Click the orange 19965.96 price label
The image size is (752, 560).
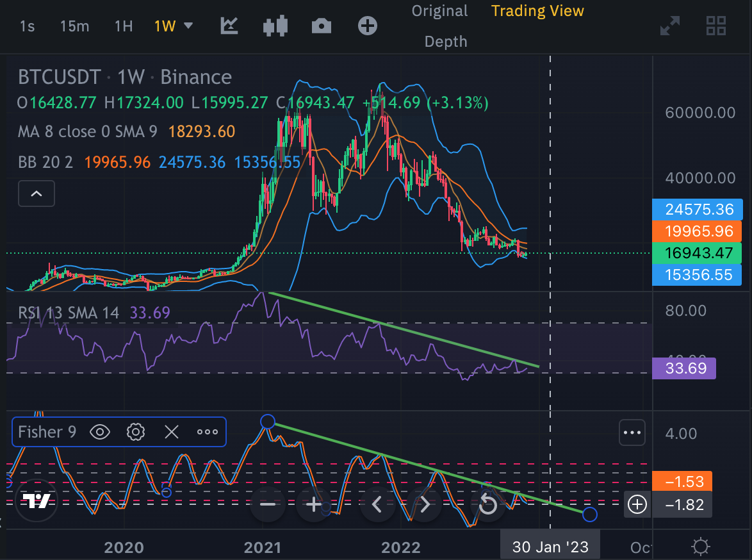pos(698,231)
